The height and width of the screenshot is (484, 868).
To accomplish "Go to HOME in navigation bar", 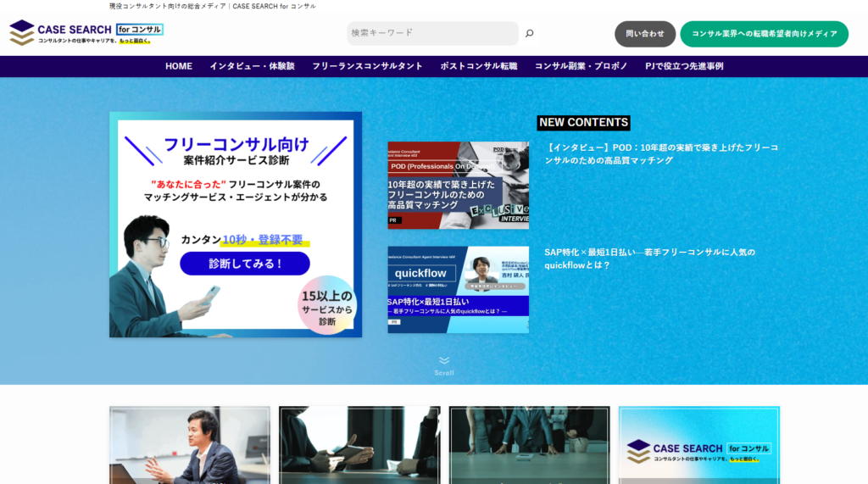I will pos(179,66).
